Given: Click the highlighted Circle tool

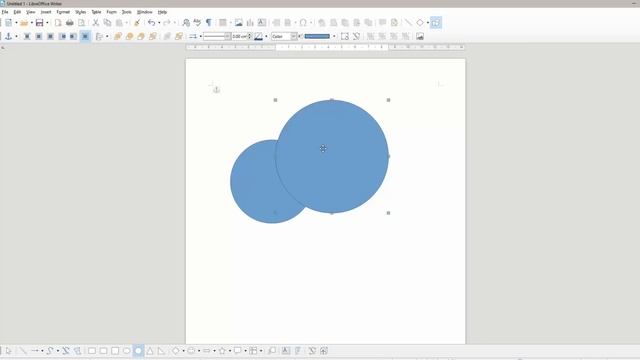Looking at the screenshot, I should (138, 351).
